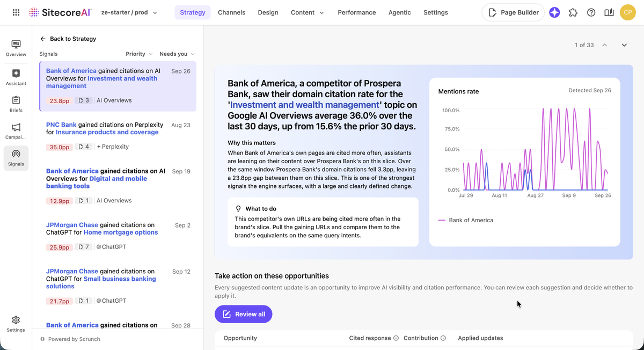Select the Bank of America Investment signal
Screen dimensions: 644x350
[x=118, y=86]
